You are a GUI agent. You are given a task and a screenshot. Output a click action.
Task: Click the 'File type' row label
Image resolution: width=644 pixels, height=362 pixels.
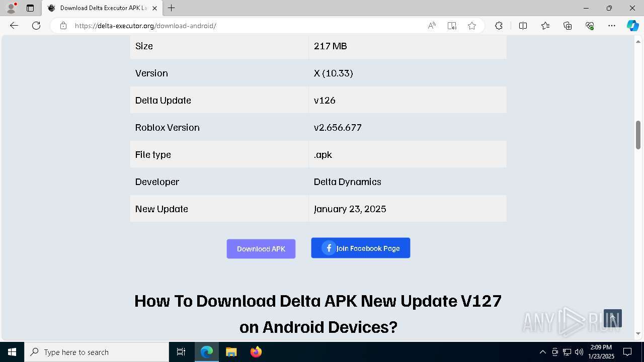(x=153, y=154)
